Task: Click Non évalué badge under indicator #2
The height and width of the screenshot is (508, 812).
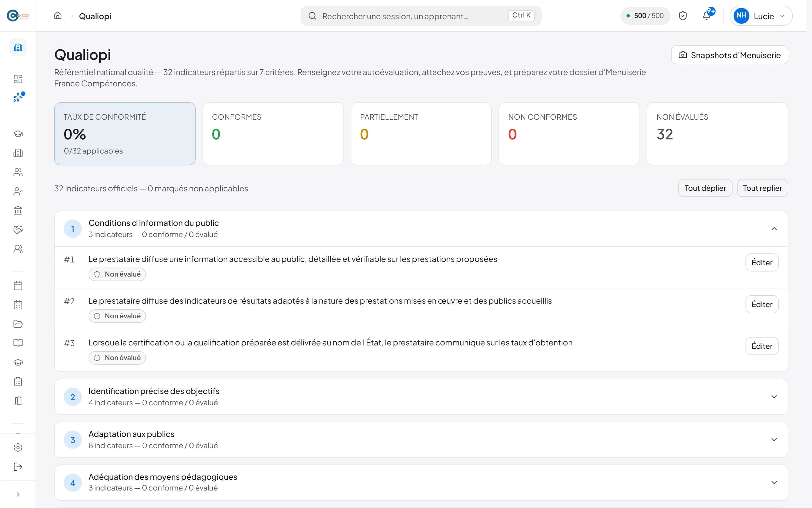Action: click(117, 316)
